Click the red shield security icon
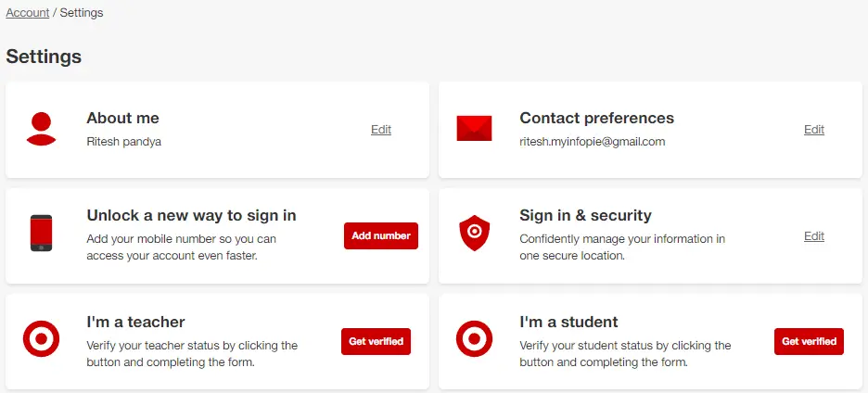 click(475, 233)
